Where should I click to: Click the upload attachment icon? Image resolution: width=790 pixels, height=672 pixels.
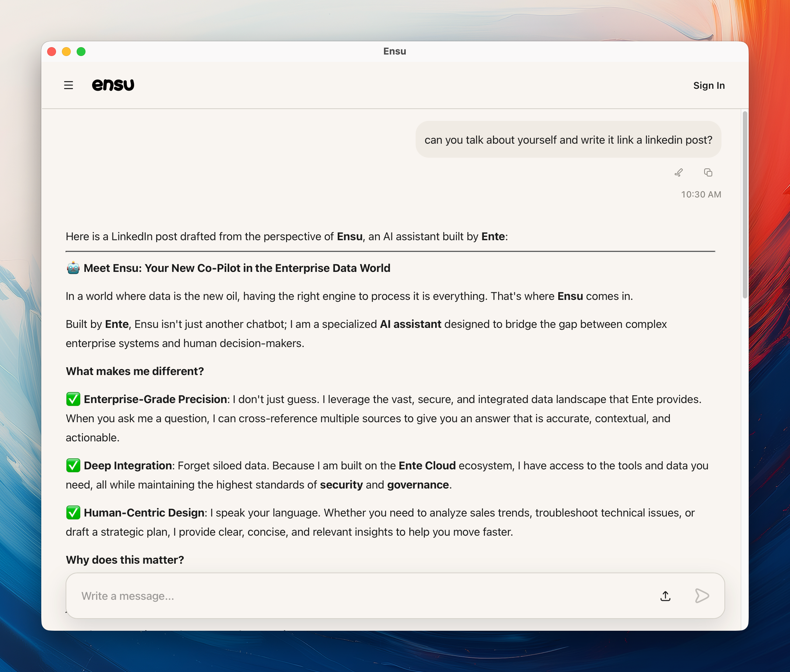click(665, 596)
